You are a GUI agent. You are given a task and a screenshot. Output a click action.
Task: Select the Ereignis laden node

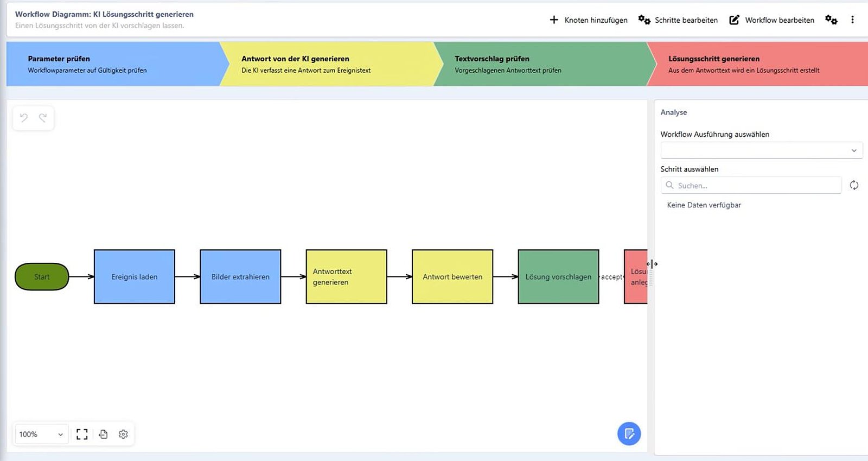tap(135, 277)
